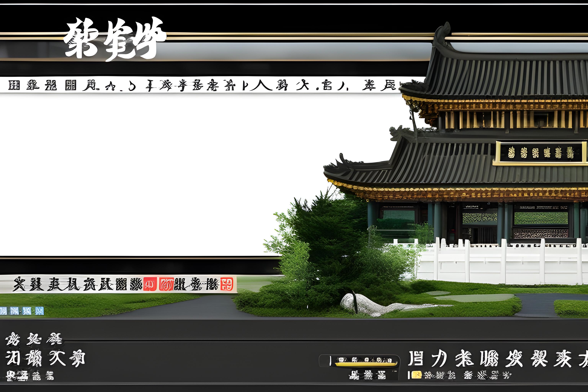Click the third small blue tile icon
588x392 pixels.
click(x=27, y=311)
